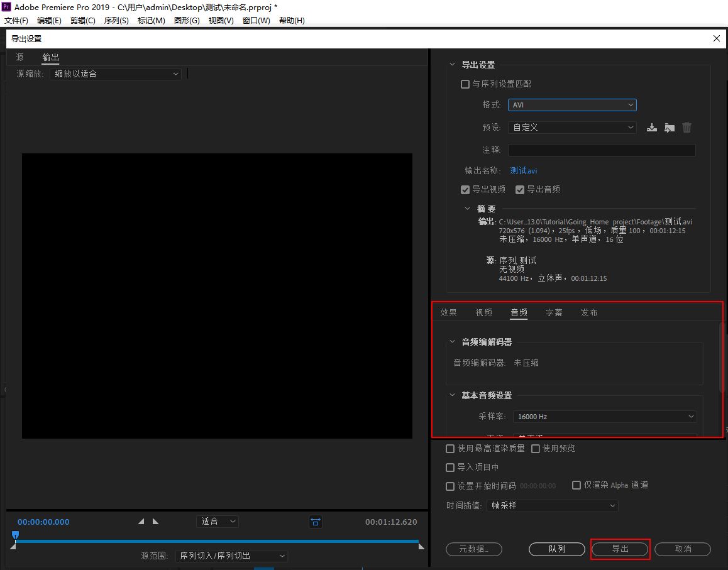Set in point triangle marker
728x570 pixels.
(x=141, y=522)
